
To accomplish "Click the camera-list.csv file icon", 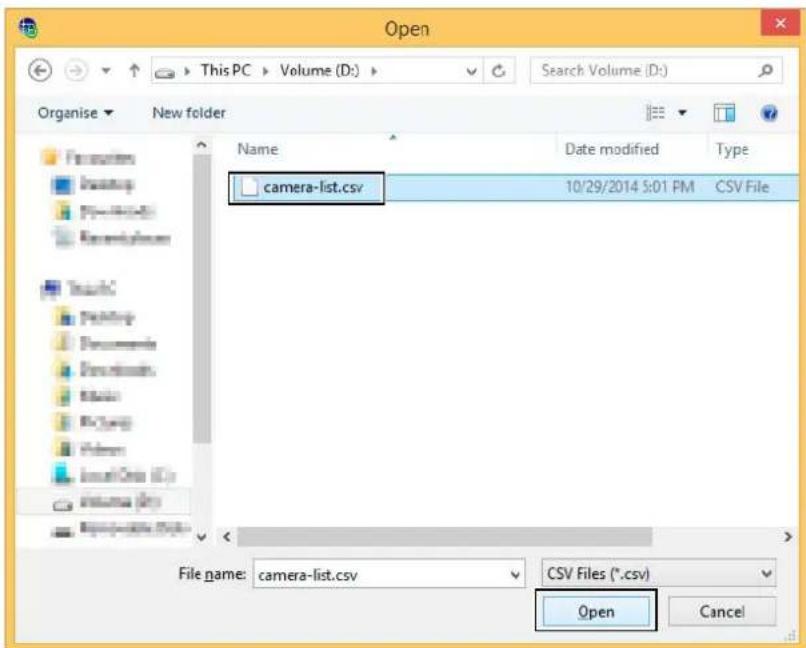I will 249,187.
